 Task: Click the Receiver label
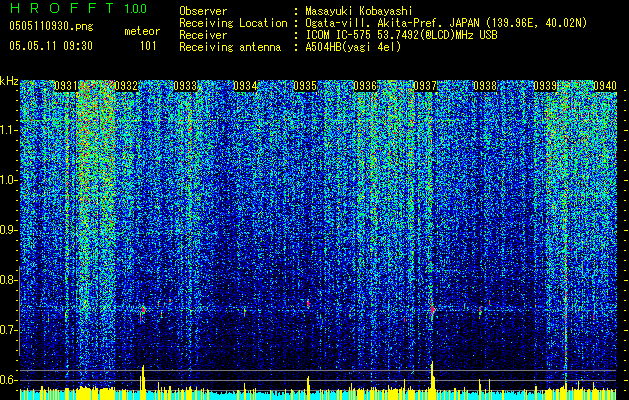point(203,35)
